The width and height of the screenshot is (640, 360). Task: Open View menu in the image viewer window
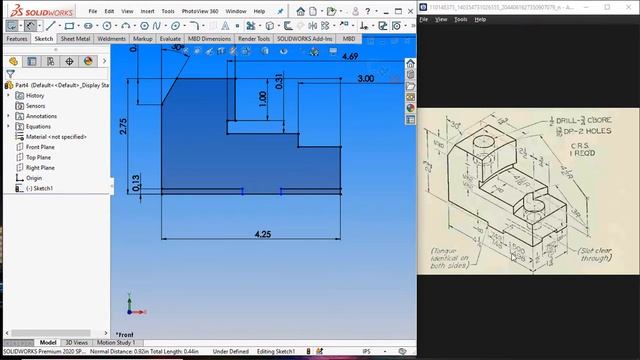(x=441, y=19)
